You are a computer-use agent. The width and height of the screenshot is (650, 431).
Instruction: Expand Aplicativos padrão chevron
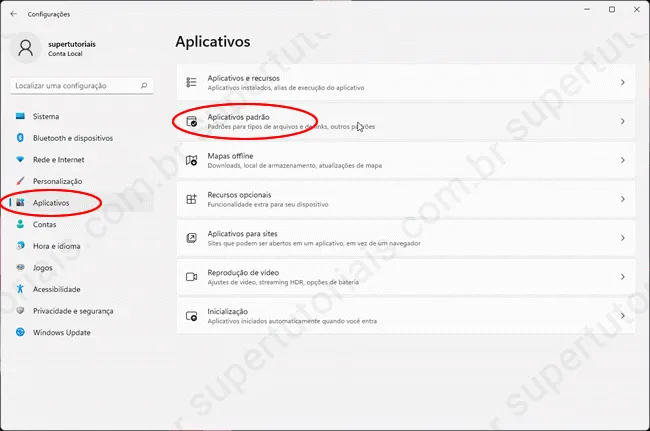tap(623, 121)
